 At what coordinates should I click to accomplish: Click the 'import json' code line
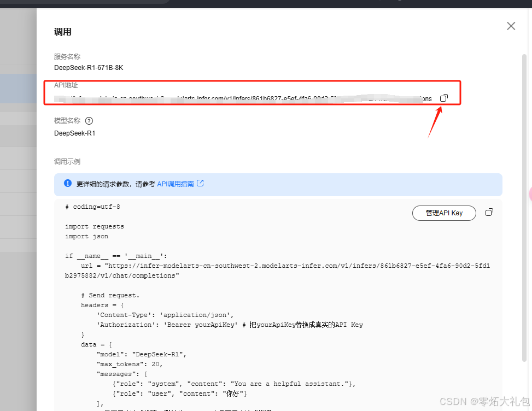87,236
